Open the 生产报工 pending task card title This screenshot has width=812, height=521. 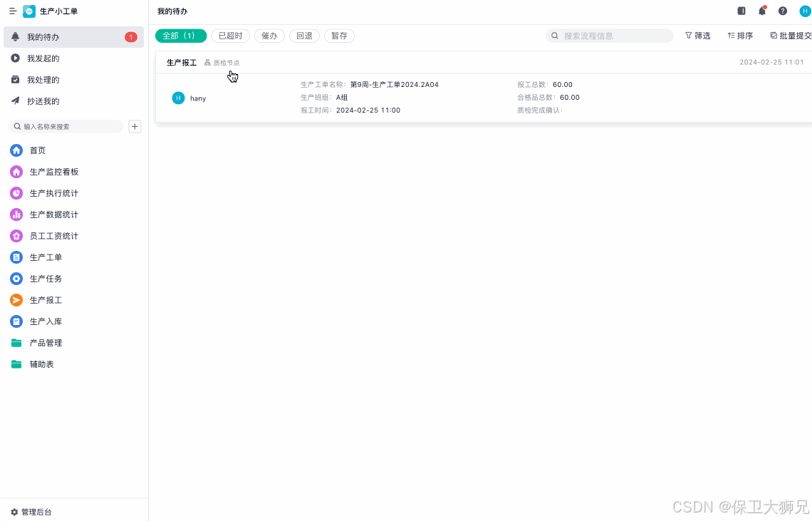pyautogui.click(x=182, y=63)
